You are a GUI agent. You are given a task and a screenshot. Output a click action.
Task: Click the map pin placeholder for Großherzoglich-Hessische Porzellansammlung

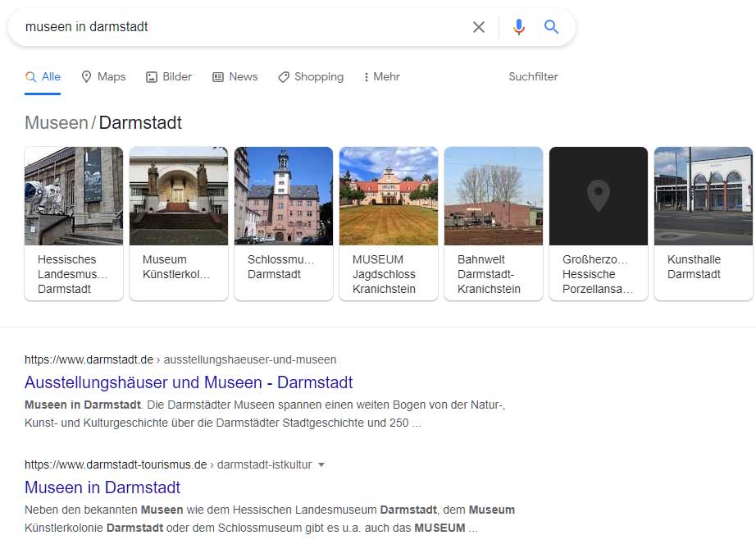(x=599, y=196)
